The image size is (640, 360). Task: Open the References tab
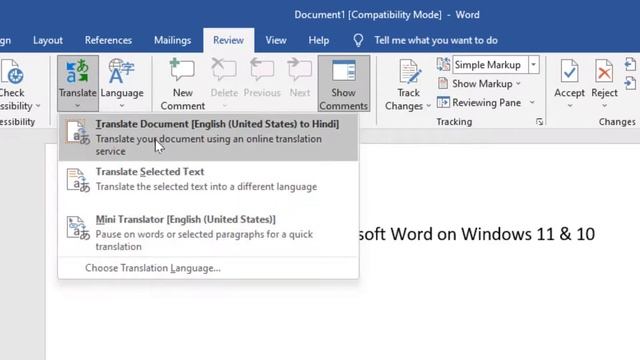point(108,40)
